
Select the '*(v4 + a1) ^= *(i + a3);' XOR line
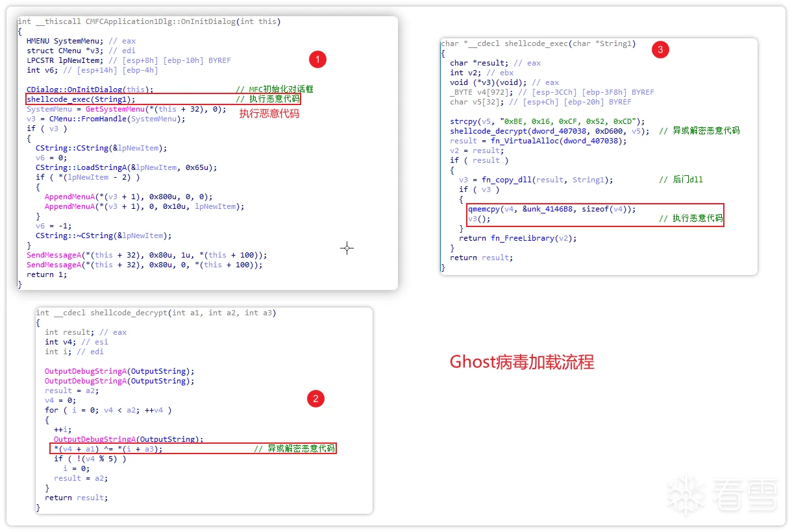coord(108,449)
